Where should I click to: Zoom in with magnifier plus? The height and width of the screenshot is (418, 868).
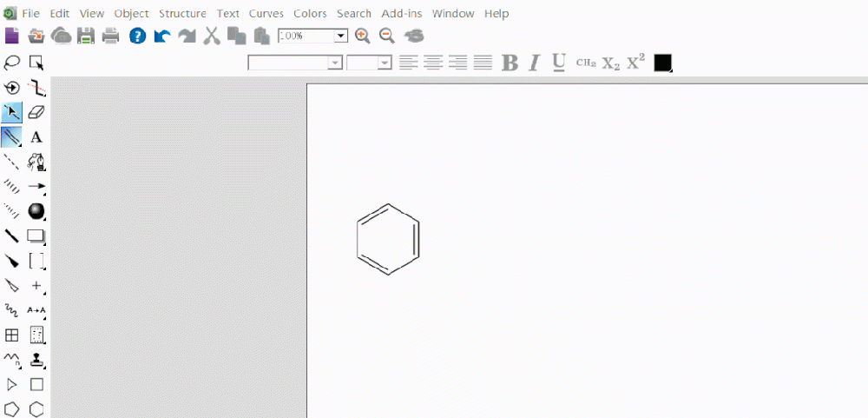363,36
